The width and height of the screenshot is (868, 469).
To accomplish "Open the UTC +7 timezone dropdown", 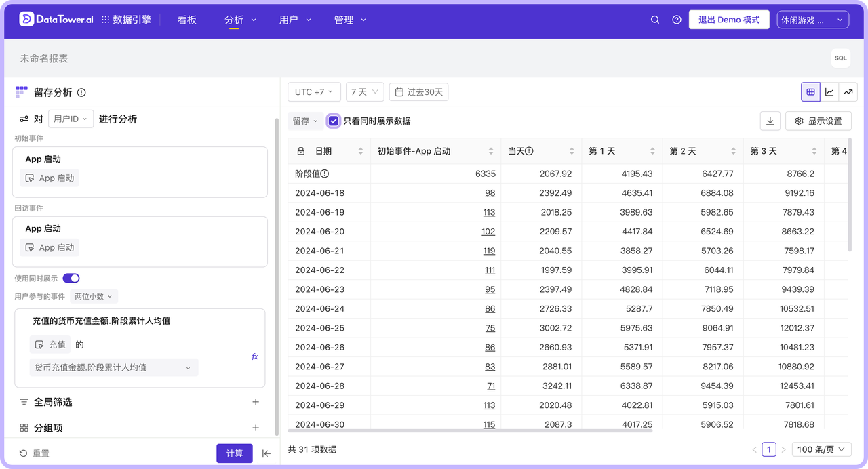I will [313, 91].
